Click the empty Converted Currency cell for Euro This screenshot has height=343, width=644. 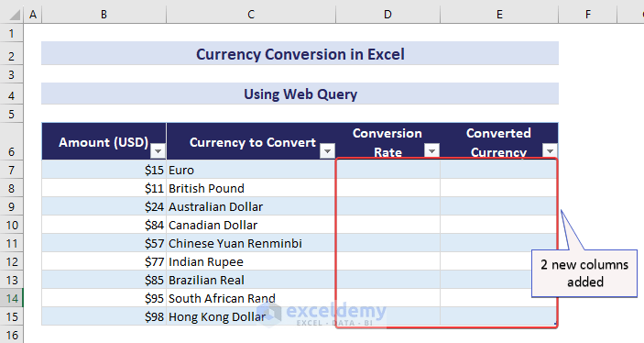[499, 170]
